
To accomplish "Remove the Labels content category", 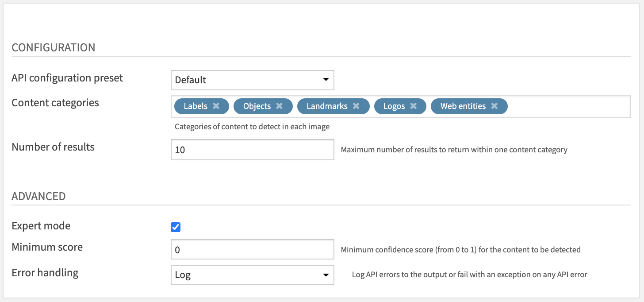I will point(216,106).
